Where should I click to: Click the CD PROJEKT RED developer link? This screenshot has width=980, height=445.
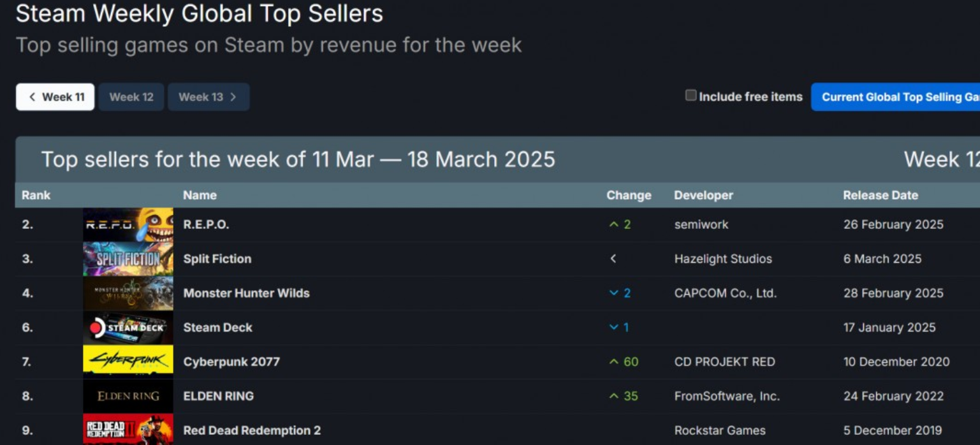pos(725,362)
